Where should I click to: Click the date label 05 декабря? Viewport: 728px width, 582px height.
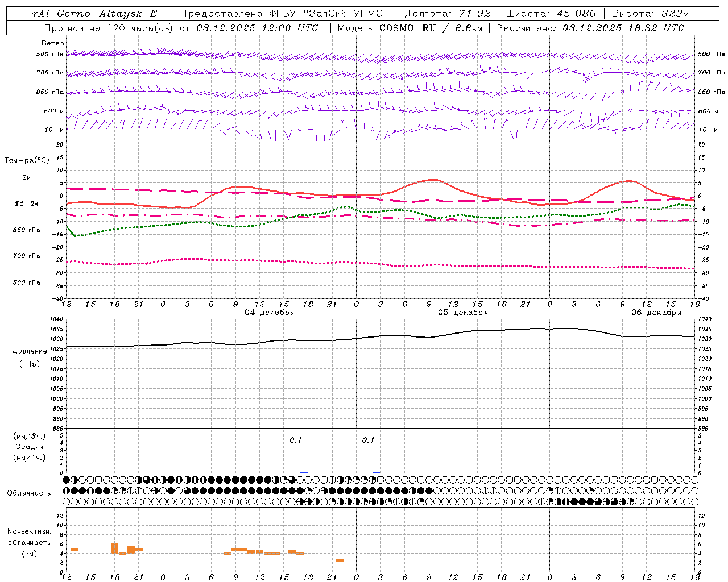(463, 313)
